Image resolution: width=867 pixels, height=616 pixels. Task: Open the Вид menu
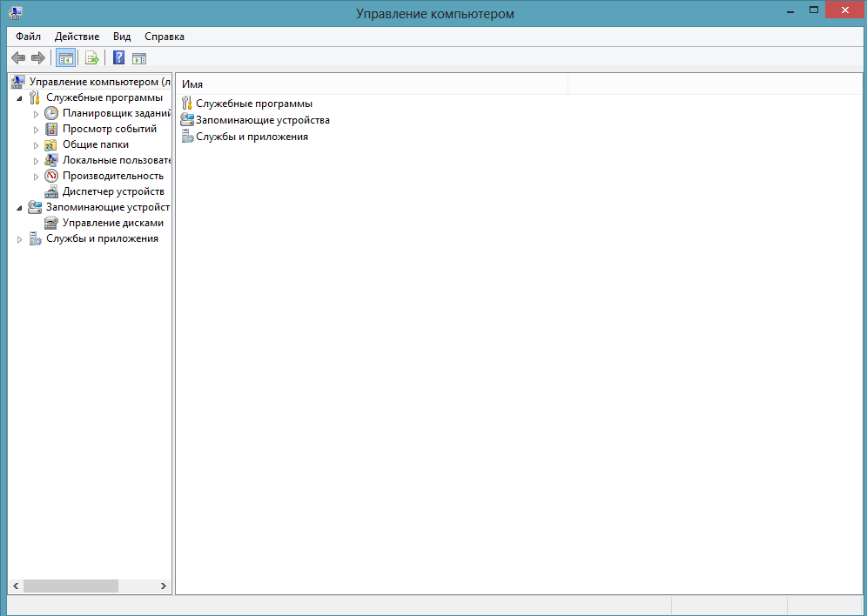pyautogui.click(x=122, y=37)
